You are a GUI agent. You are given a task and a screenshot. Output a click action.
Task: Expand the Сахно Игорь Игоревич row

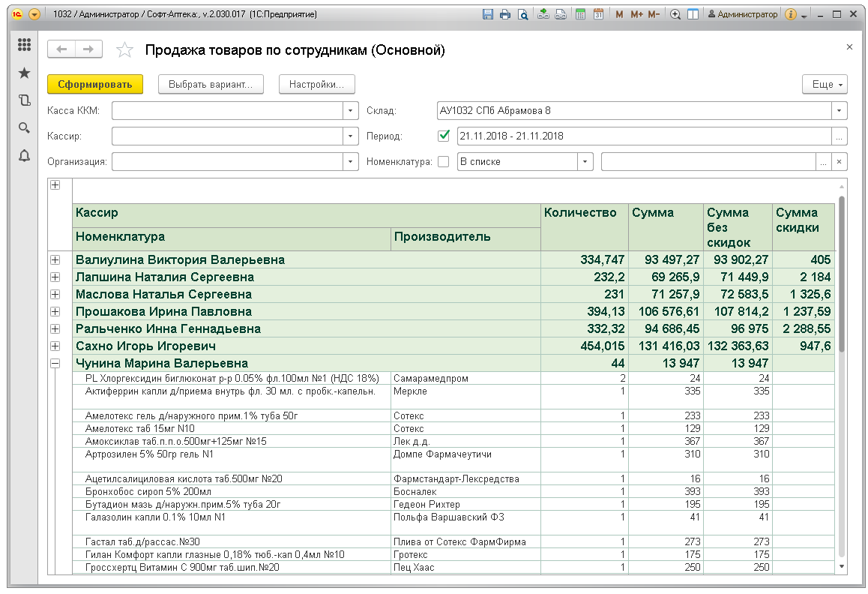(55, 346)
